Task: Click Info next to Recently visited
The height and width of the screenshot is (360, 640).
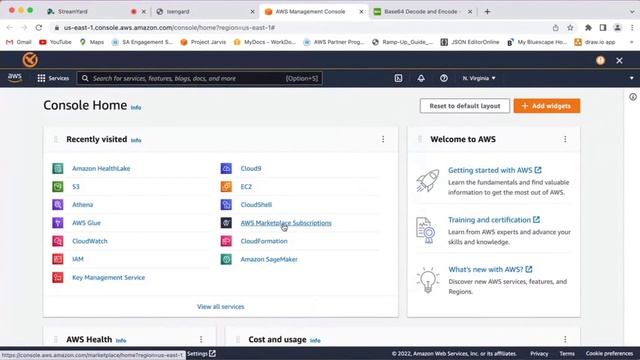Action: 136,140
